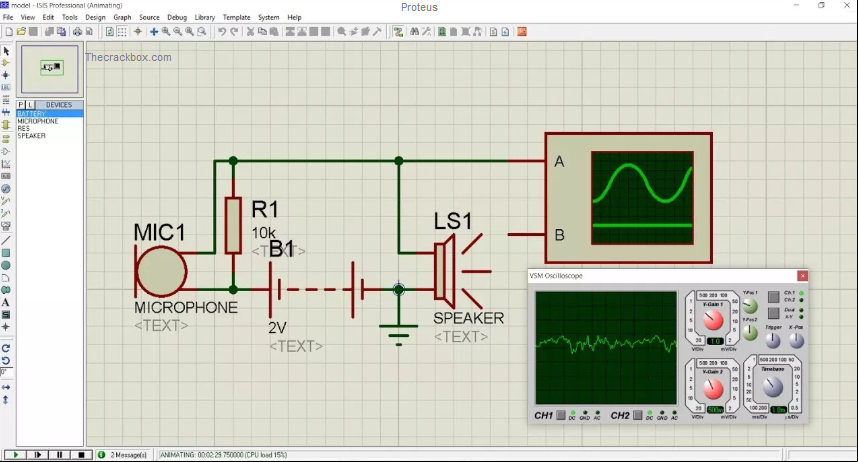Toggle the Ch1/Ch2 trigger source button
Screen dimensions: 858x462
773,297
